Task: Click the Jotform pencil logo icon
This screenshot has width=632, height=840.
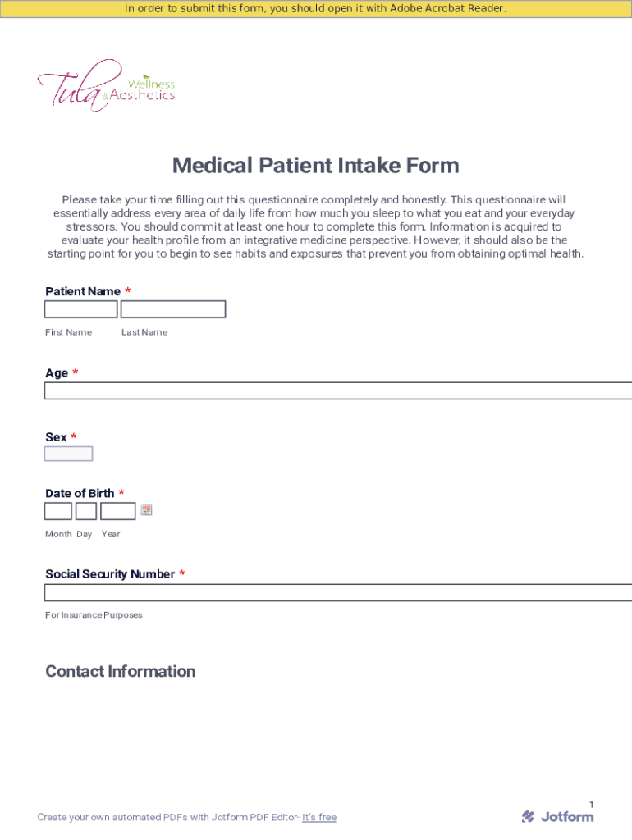Action: click(x=528, y=816)
